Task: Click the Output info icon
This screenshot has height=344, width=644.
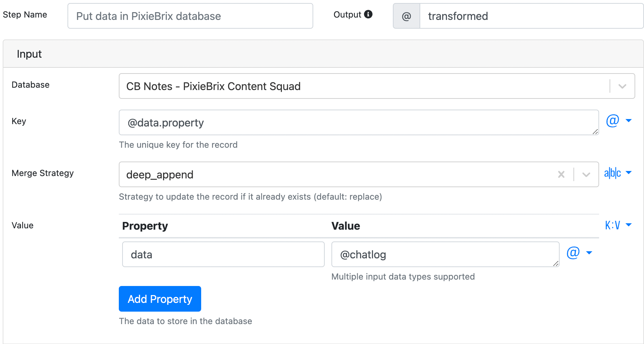Action: tap(368, 14)
